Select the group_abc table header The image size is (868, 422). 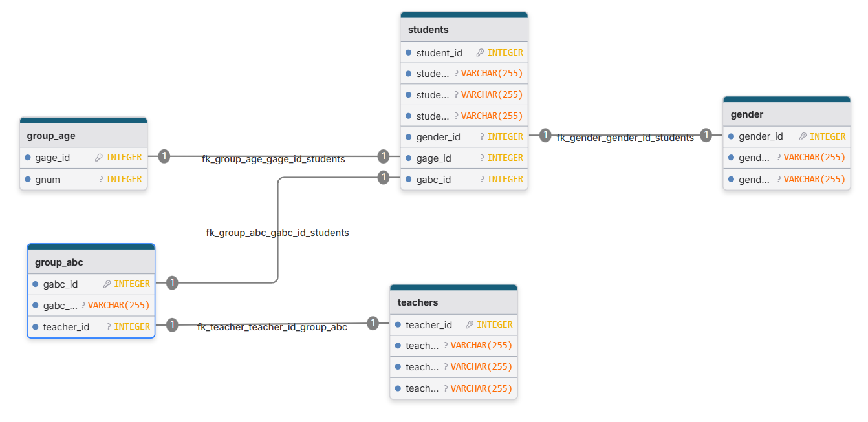tap(91, 262)
